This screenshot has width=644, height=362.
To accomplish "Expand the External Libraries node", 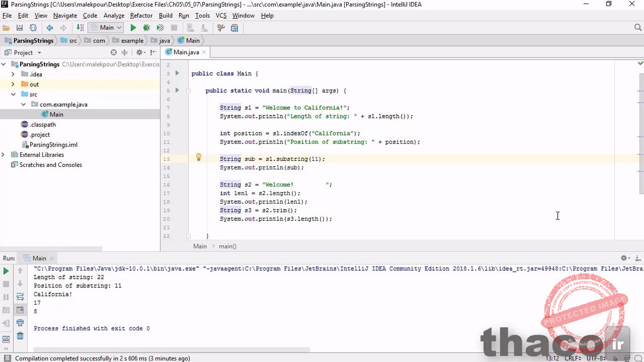I will (3, 155).
